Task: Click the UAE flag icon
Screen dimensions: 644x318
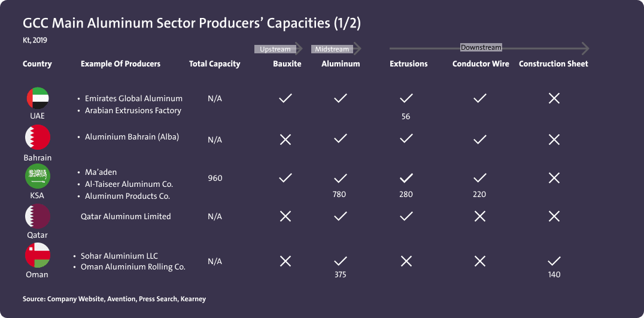Action: [x=38, y=98]
